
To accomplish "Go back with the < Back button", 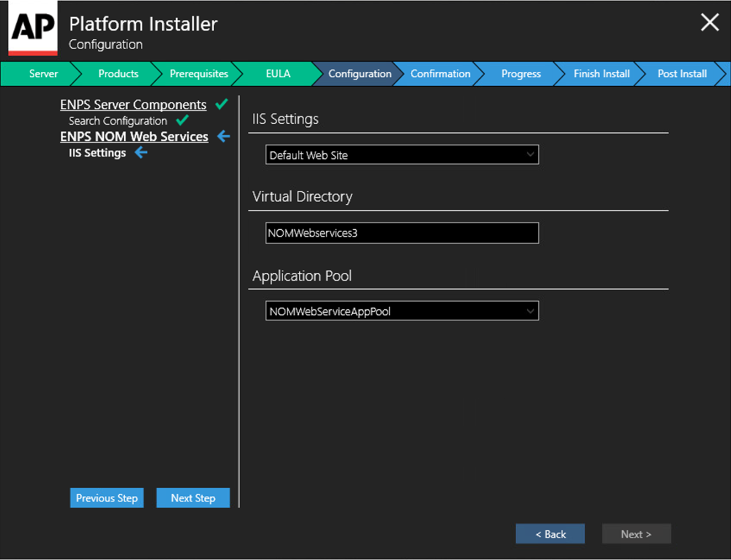I will tap(550, 533).
